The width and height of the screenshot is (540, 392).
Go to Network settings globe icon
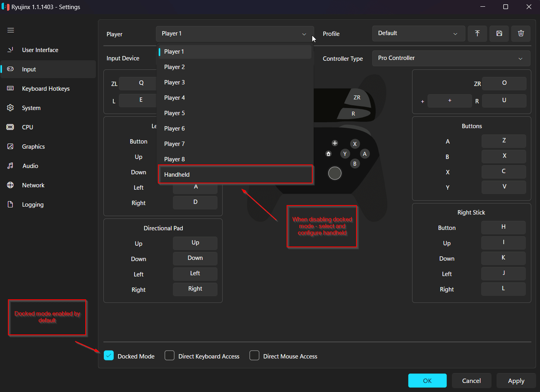33,185
